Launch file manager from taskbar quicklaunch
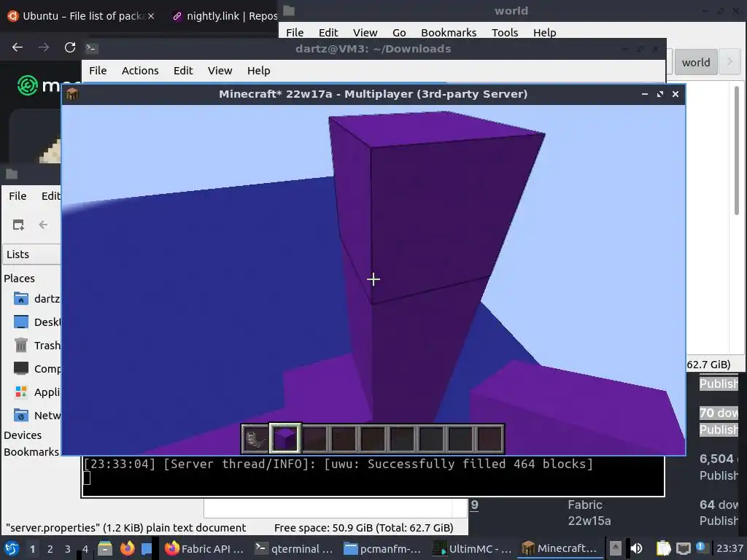747x560 pixels. click(105, 548)
